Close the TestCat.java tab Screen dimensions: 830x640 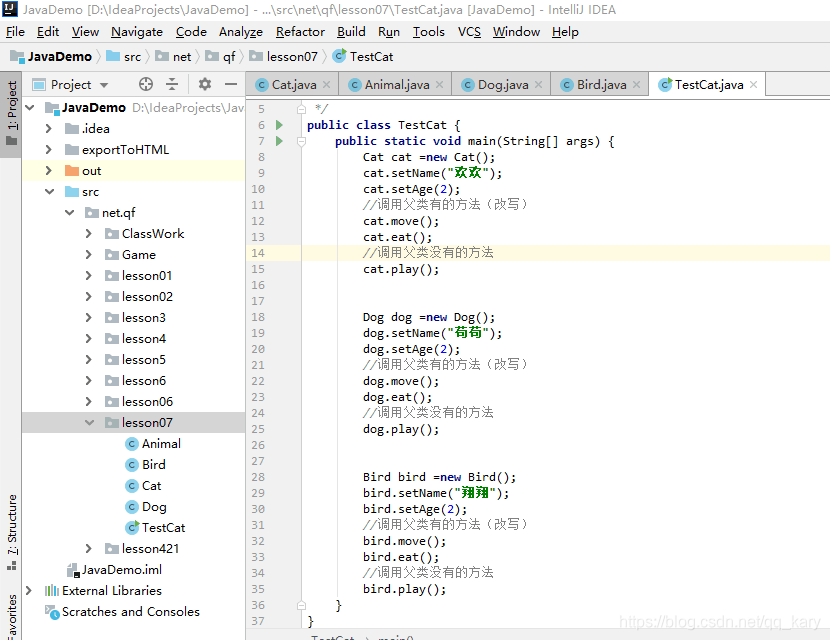point(753,85)
